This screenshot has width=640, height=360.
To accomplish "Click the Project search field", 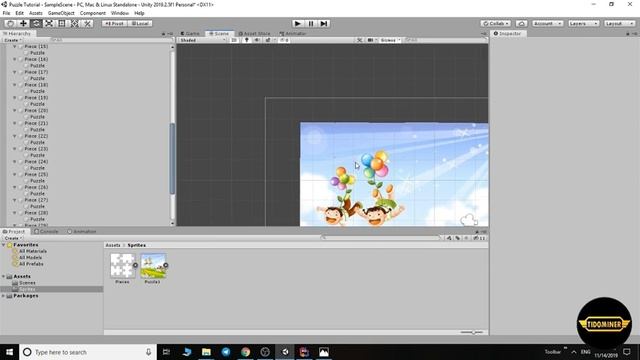I will (x=381, y=238).
